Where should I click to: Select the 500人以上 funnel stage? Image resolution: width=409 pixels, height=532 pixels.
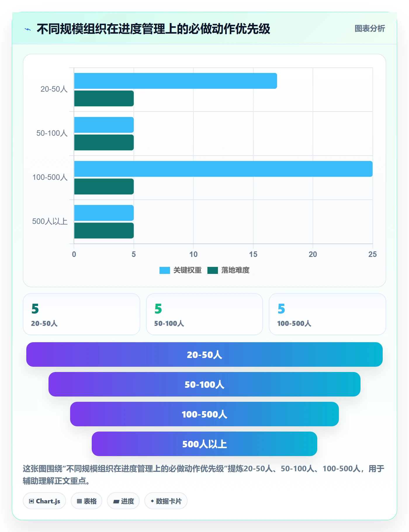pyautogui.click(x=204, y=444)
